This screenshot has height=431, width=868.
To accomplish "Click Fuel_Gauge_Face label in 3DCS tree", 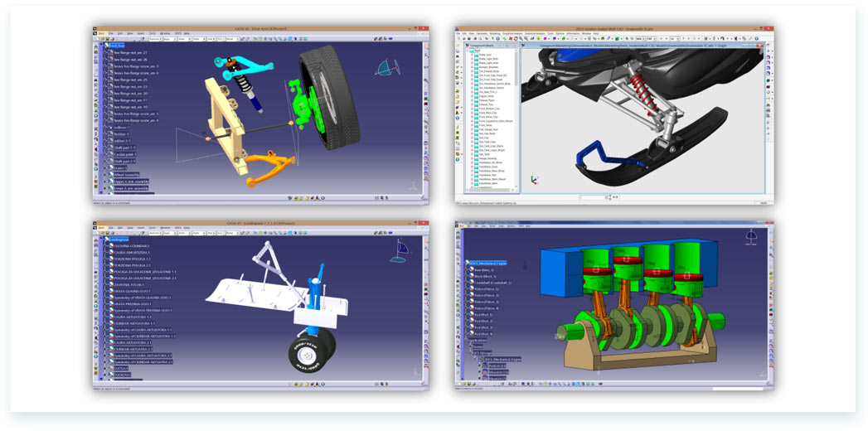I will (x=488, y=129).
